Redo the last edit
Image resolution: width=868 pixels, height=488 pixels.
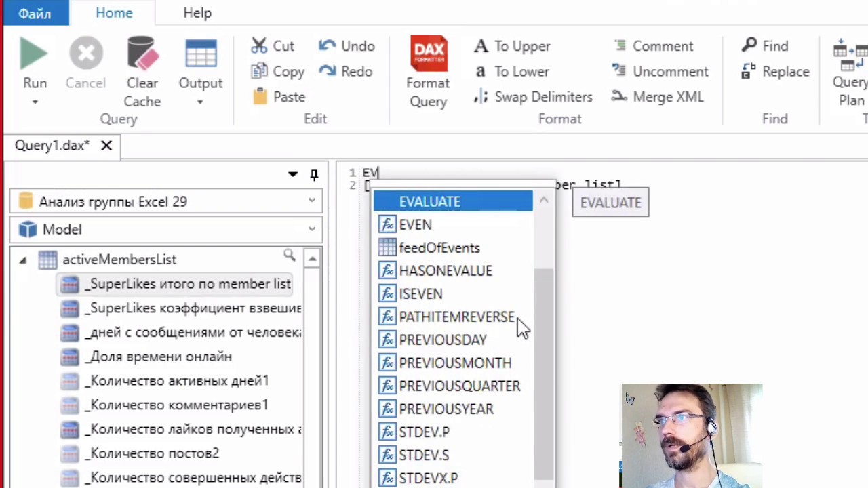345,71
